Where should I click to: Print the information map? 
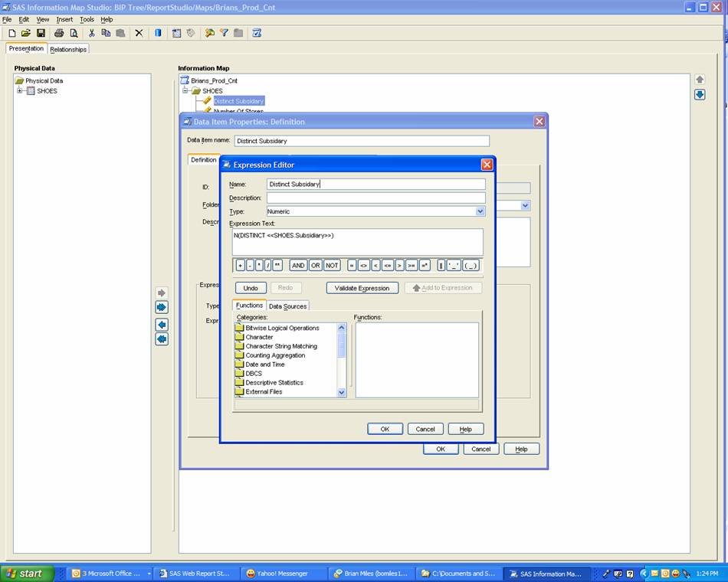point(59,33)
